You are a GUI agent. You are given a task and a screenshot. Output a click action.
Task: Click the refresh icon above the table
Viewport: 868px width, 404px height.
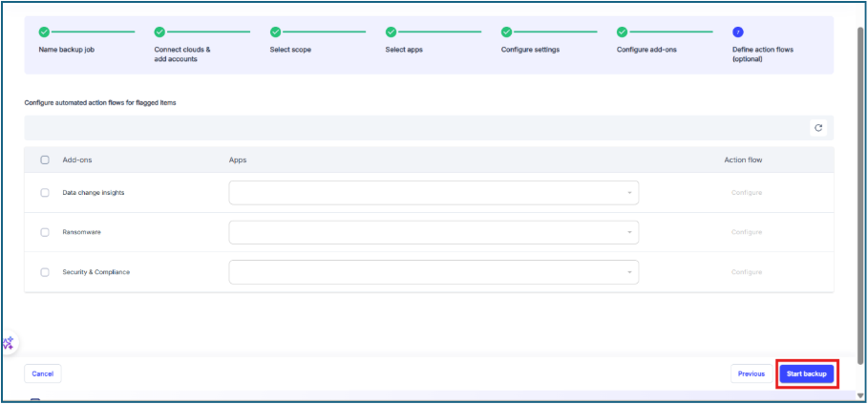pos(818,128)
